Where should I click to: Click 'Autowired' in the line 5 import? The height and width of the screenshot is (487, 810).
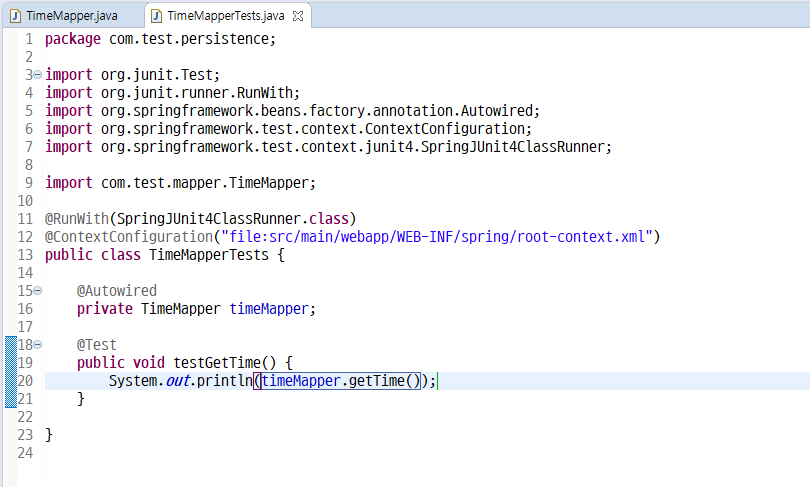click(496, 111)
